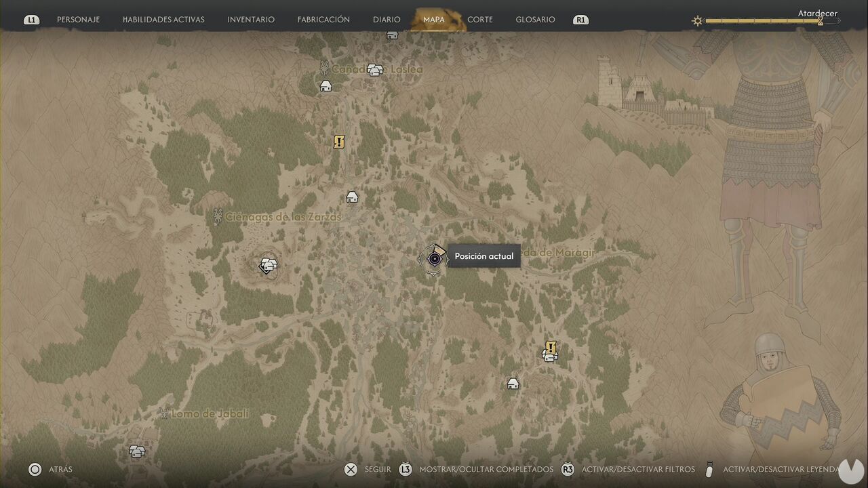Open the Diario tab

point(387,20)
